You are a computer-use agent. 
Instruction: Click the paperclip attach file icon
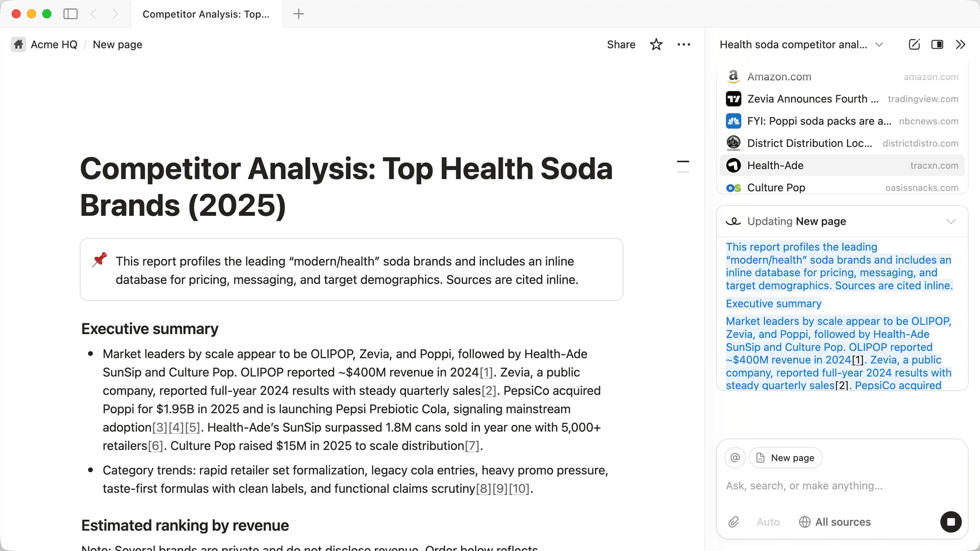733,522
